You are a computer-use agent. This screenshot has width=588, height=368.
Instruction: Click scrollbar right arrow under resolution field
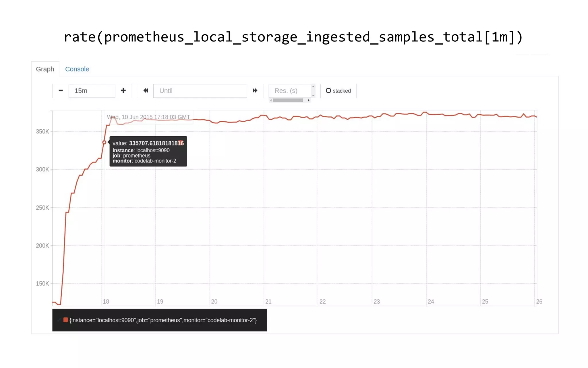point(309,100)
